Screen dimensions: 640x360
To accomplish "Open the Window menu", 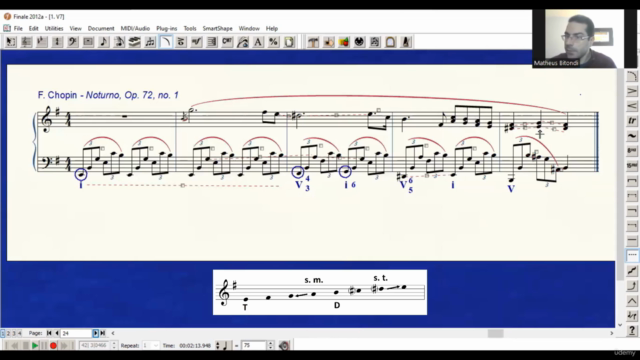I will [x=249, y=29].
